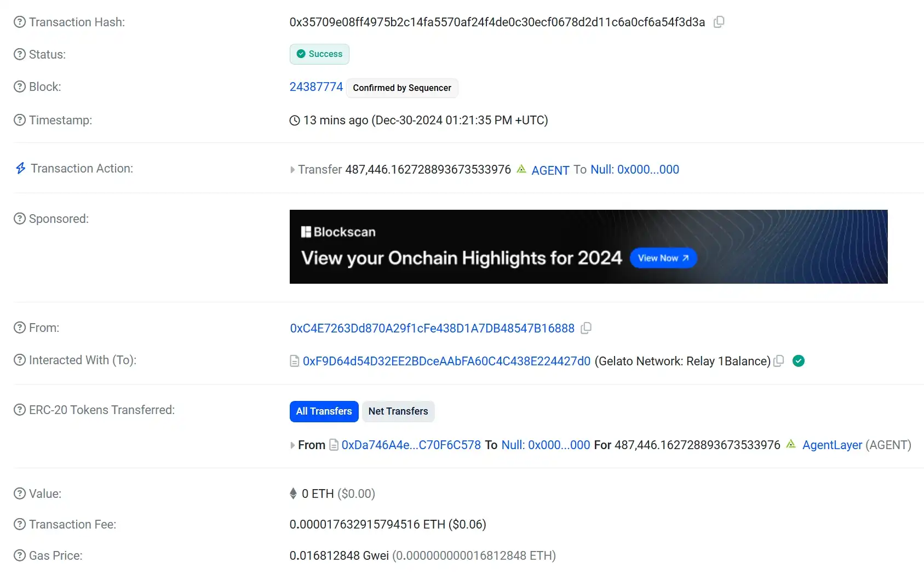Copy the Gelato Network Relay contract address
The width and height of the screenshot is (924, 574).
(779, 361)
